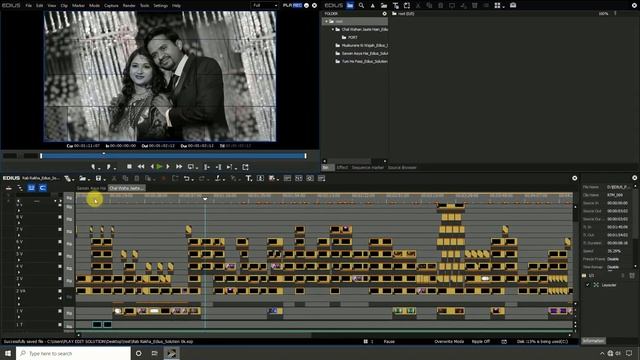Open the File menu
The image size is (640, 360).
pyautogui.click(x=29, y=6)
